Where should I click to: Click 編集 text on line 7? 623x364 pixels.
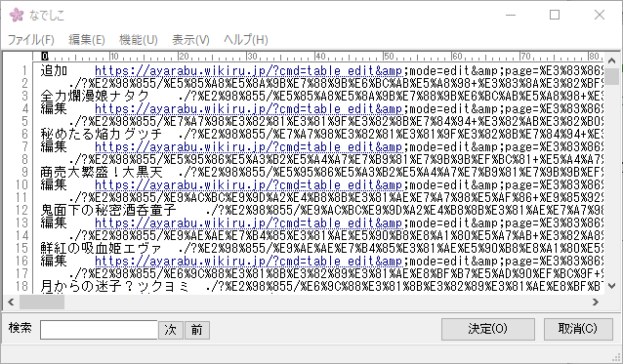click(x=54, y=147)
